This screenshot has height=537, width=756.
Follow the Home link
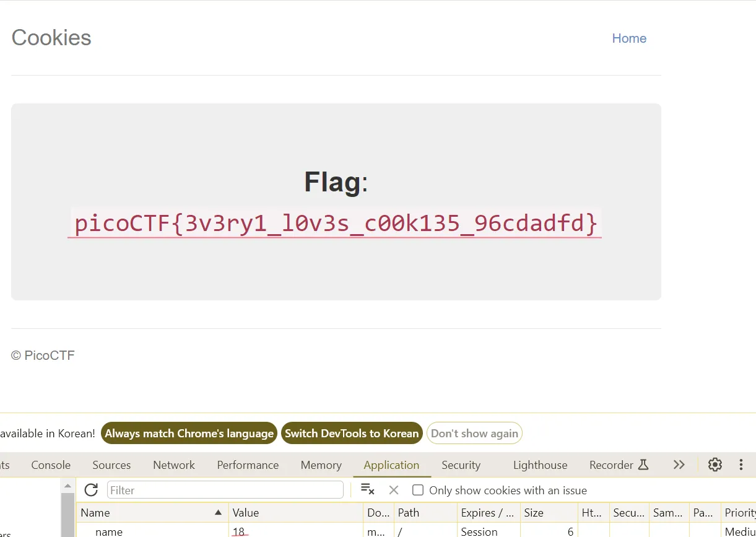coord(629,38)
